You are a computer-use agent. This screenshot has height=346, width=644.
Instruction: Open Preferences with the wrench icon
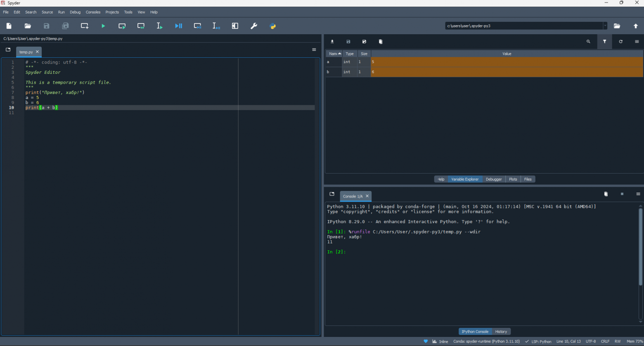click(x=254, y=26)
